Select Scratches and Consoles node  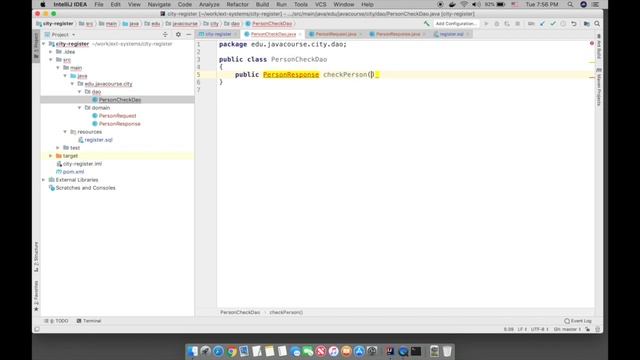click(x=85, y=188)
